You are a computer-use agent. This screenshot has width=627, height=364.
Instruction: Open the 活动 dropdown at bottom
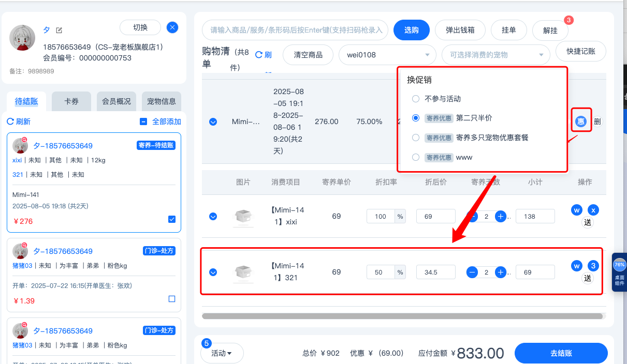[222, 353]
